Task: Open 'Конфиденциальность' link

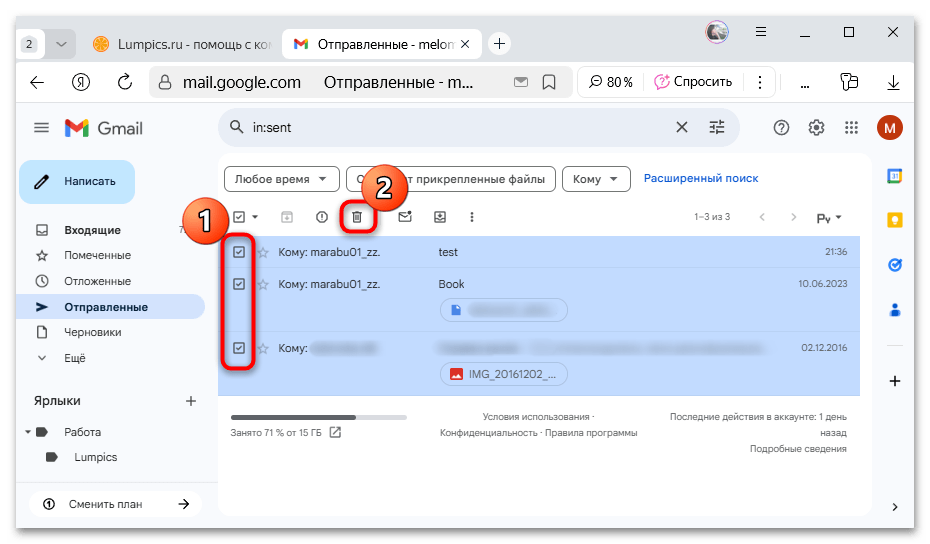Action: [x=488, y=433]
